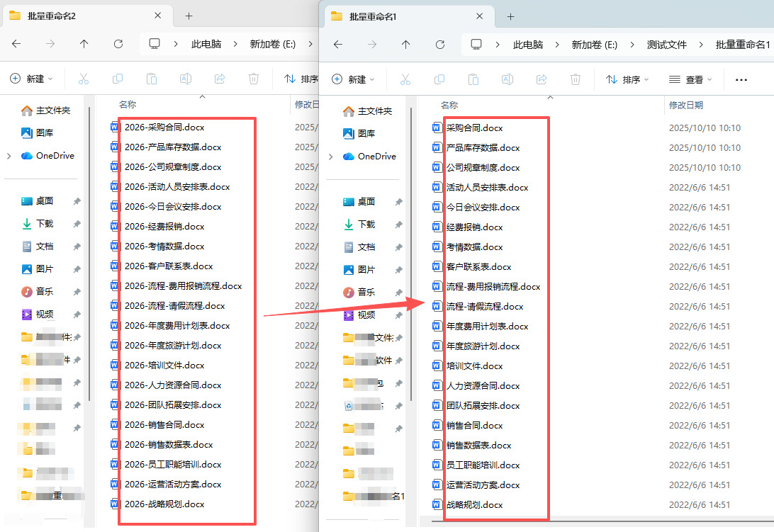Select 音乐 in 批量重命名2 sidebar
This screenshot has width=774, height=532.
(37, 292)
